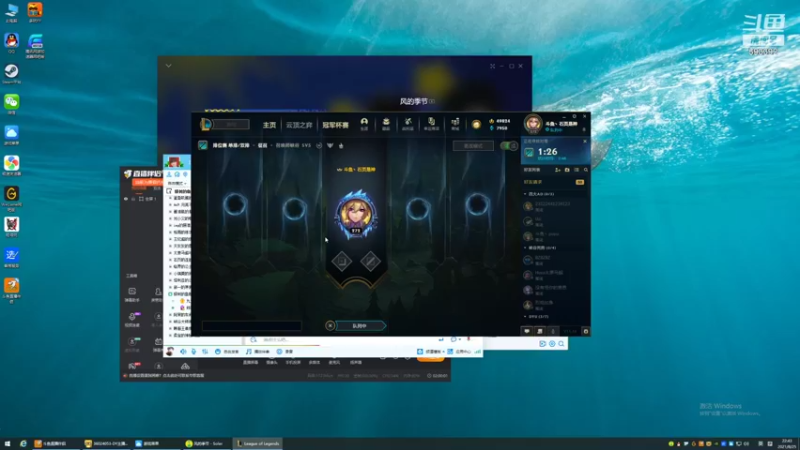800x450 pixels.
Task: Select the first position diamond icon
Action: point(341,261)
